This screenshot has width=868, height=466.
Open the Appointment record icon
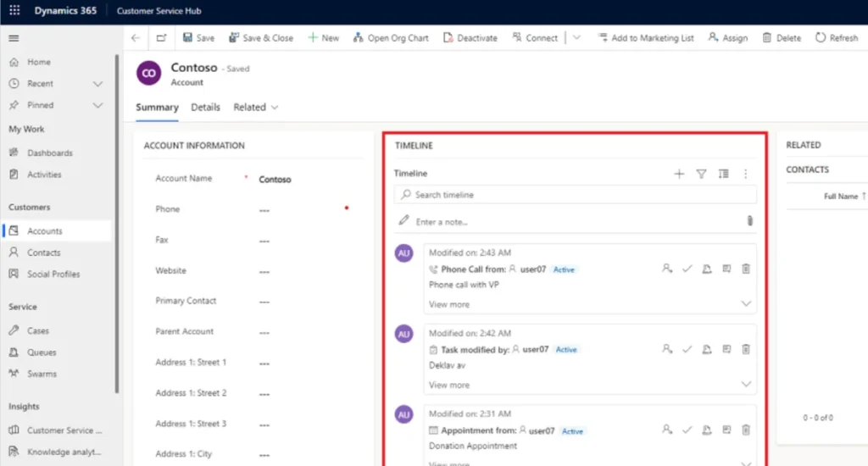[x=726, y=430]
